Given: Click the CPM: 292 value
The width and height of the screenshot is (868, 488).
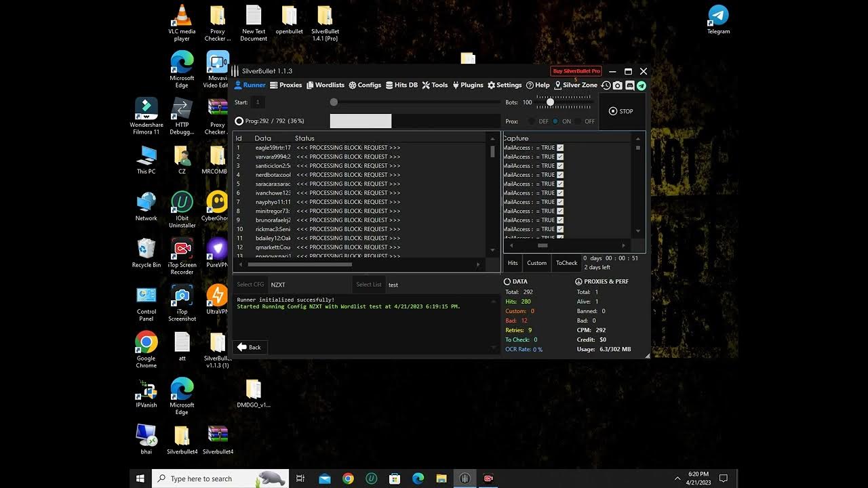Looking at the screenshot, I should (x=591, y=330).
